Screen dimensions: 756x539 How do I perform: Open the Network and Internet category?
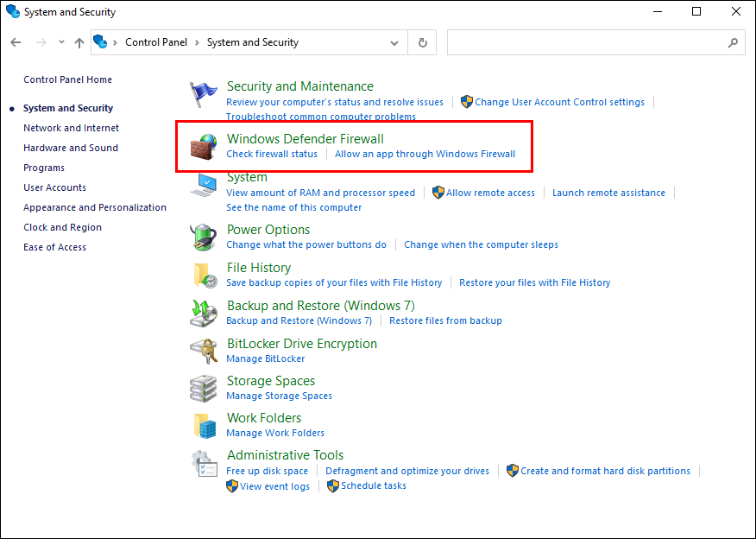tap(71, 128)
